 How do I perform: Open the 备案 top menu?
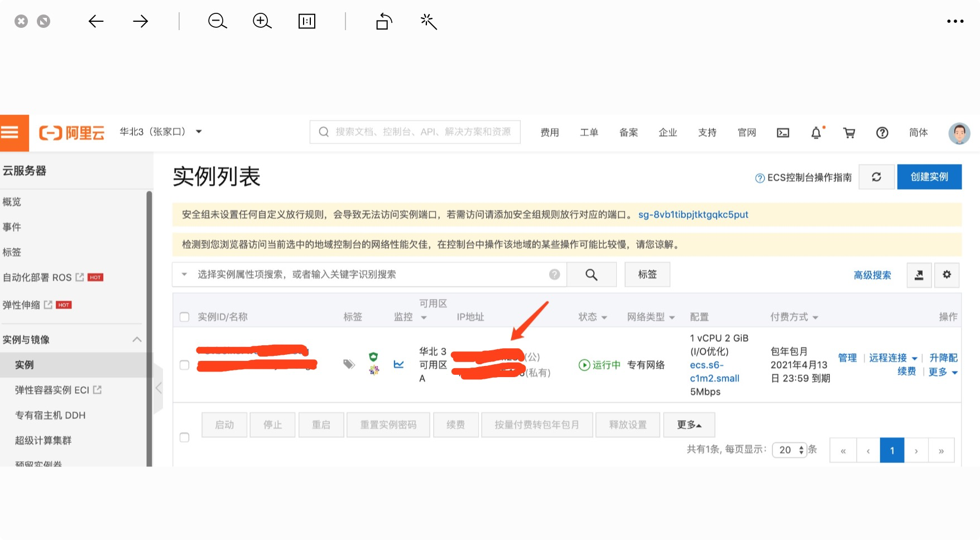pyautogui.click(x=629, y=133)
